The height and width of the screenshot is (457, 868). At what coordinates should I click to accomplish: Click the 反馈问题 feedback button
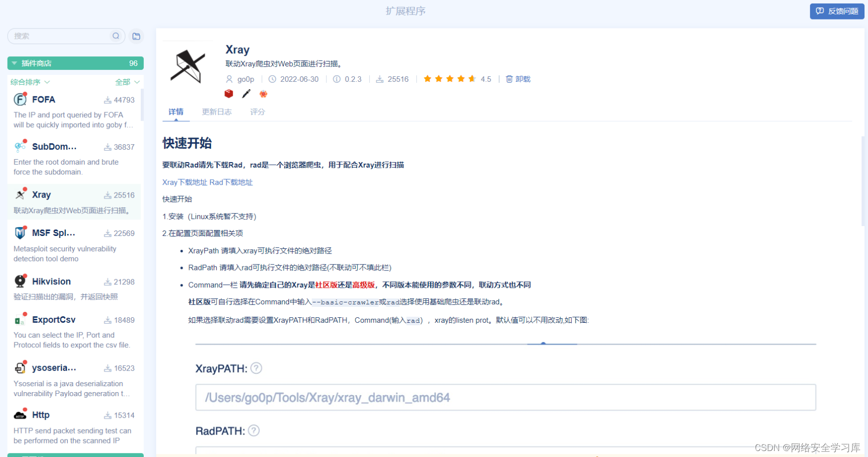pos(837,11)
